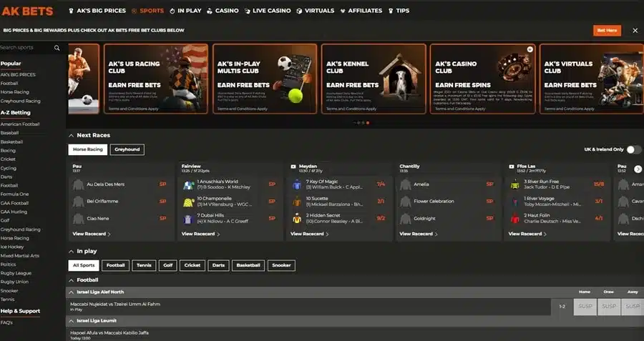
Task: Click the Sucette jockey silk icon
Action: (x=297, y=202)
